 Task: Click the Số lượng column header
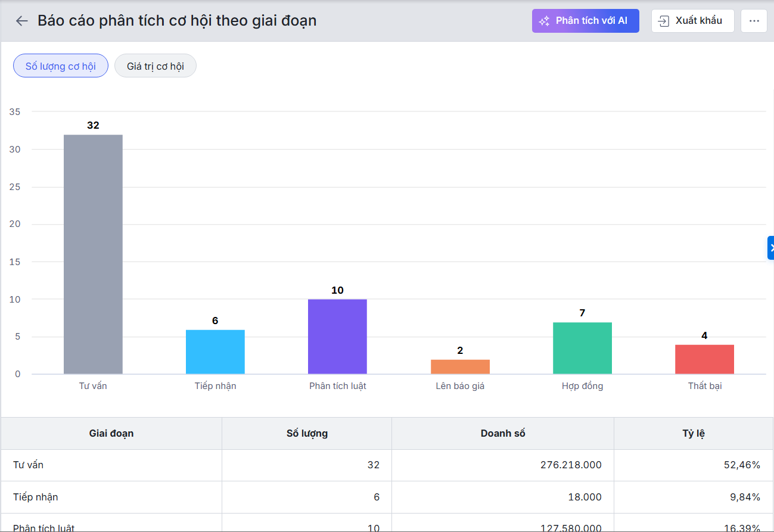tap(307, 433)
